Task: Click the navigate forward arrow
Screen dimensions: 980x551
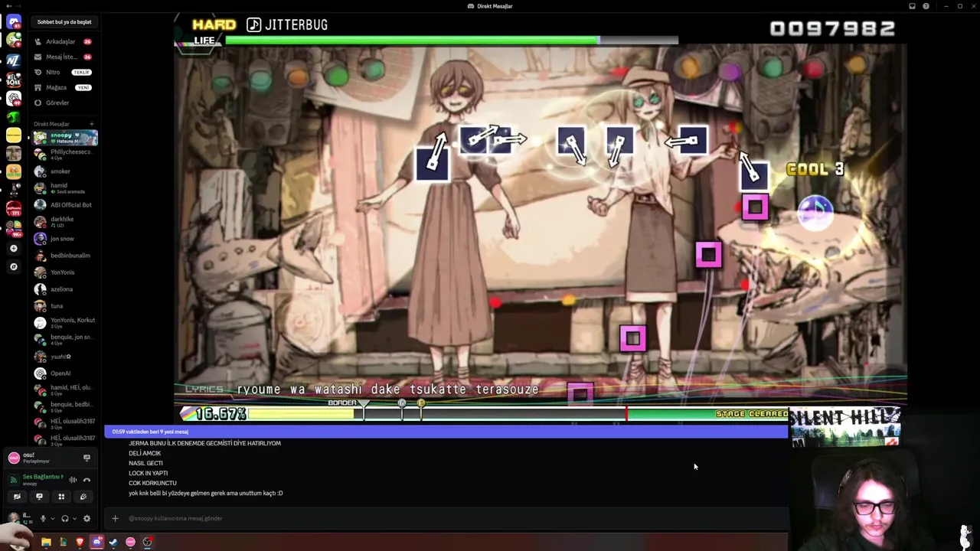Action: (18, 6)
